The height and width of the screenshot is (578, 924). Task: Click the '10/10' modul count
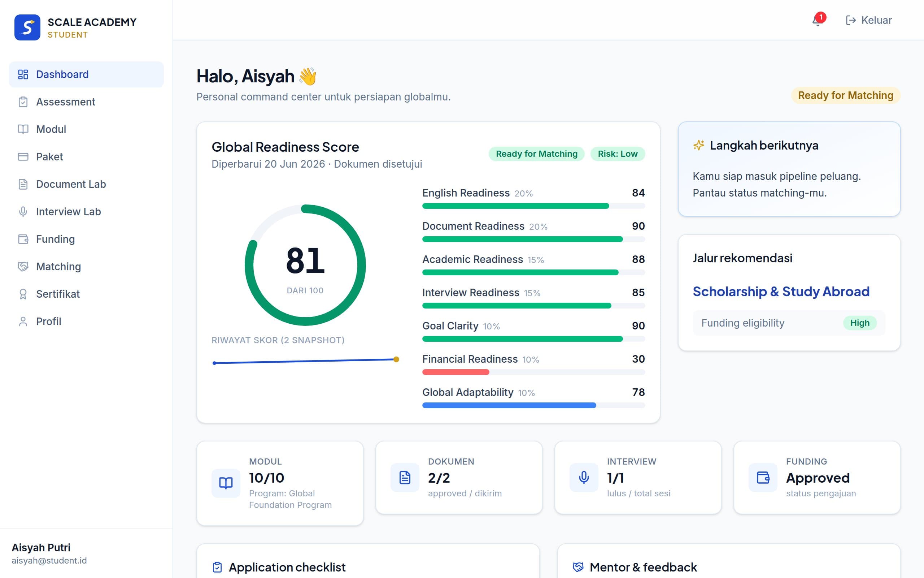[266, 478]
